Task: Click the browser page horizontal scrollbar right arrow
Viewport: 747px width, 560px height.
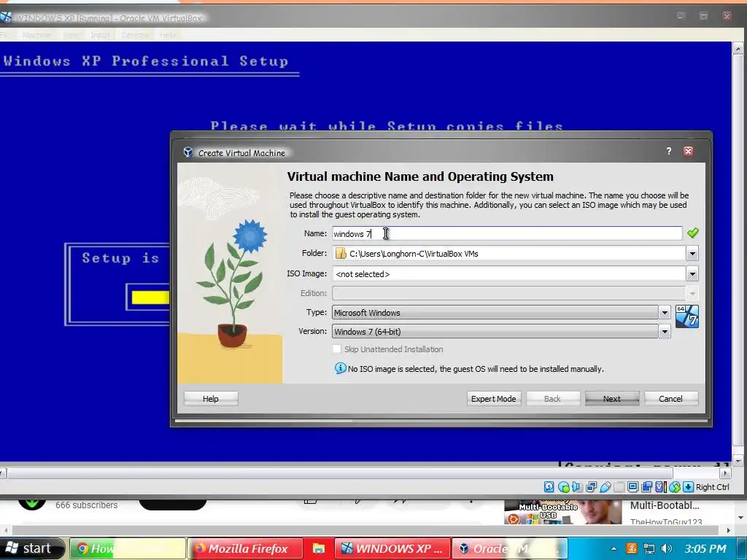Action: pyautogui.click(x=728, y=530)
